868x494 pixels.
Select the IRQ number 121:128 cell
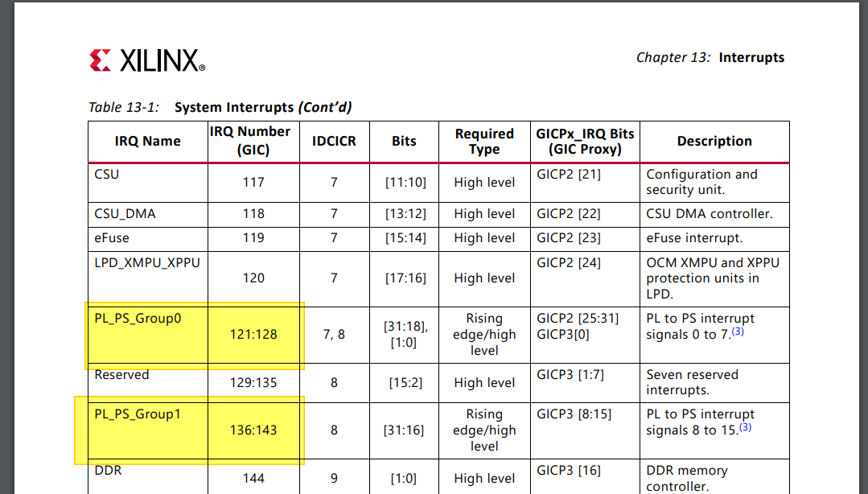click(253, 335)
